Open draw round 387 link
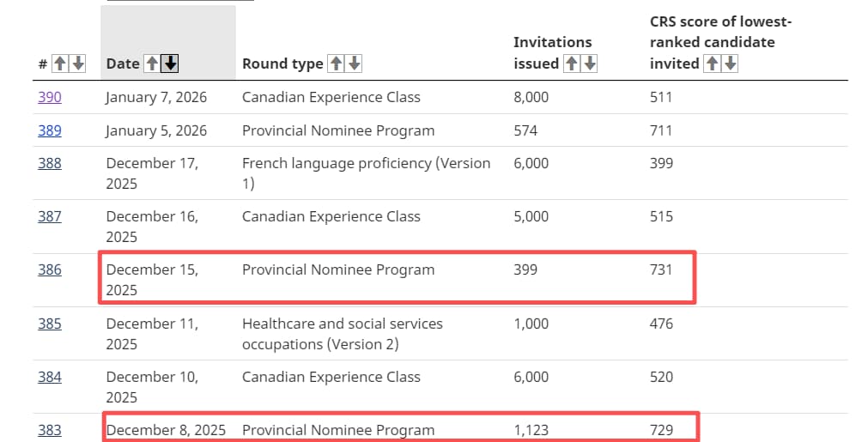The width and height of the screenshot is (868, 442). [x=50, y=216]
